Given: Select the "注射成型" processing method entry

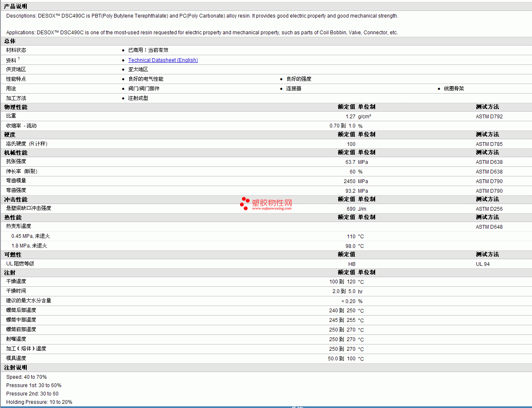Looking at the screenshot, I should click(x=138, y=98).
